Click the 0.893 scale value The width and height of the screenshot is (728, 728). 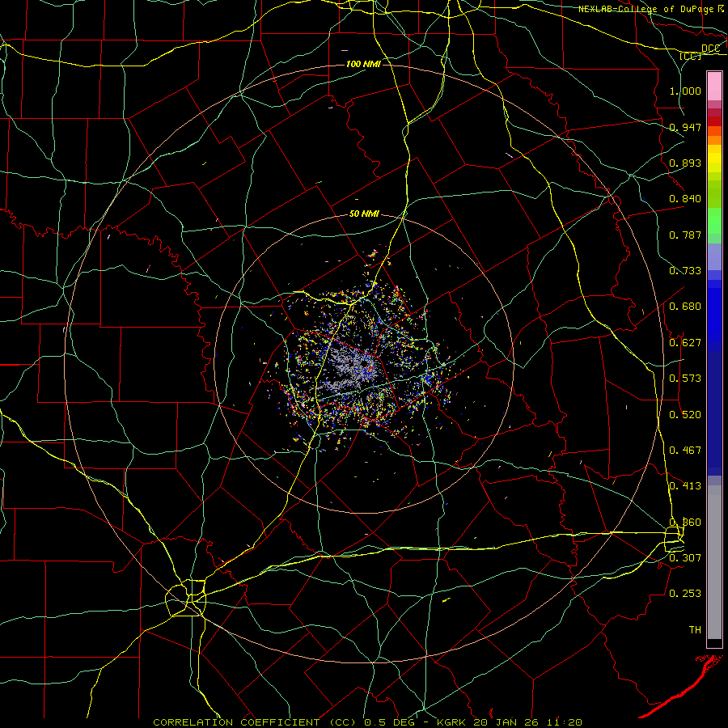pos(685,163)
